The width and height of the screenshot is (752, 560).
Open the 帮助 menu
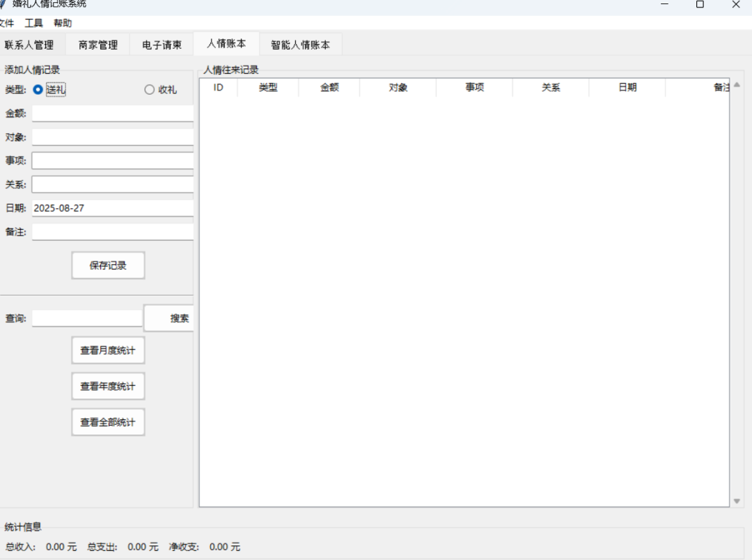pyautogui.click(x=63, y=23)
